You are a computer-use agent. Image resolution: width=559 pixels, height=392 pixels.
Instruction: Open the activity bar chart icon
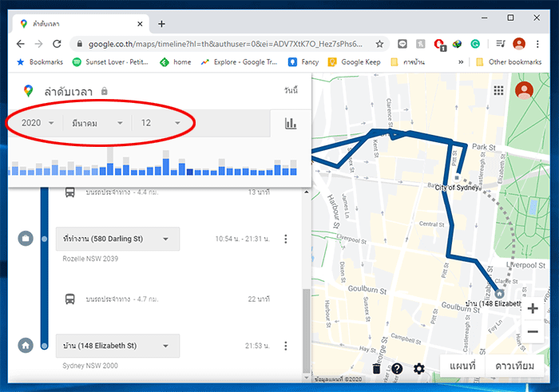291,123
